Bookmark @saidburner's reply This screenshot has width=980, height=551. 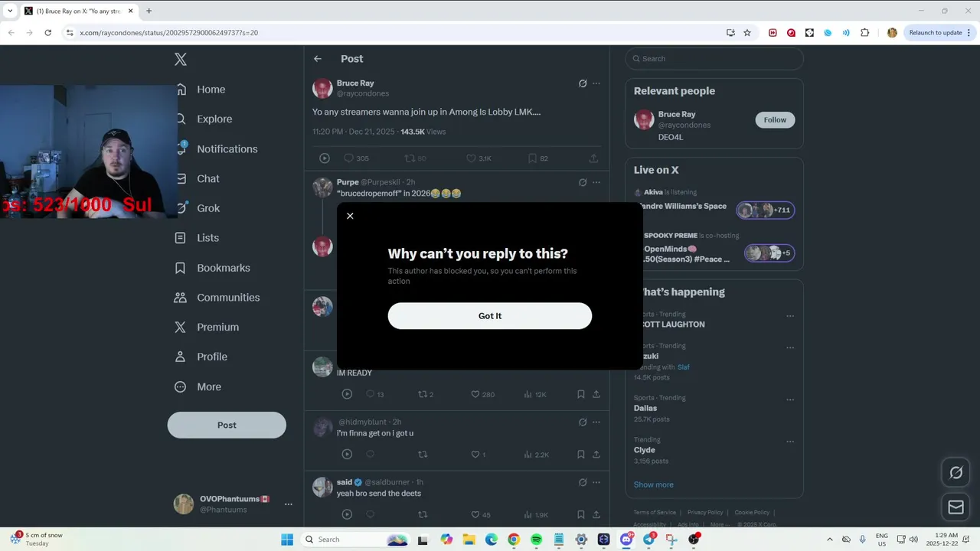coord(581,515)
